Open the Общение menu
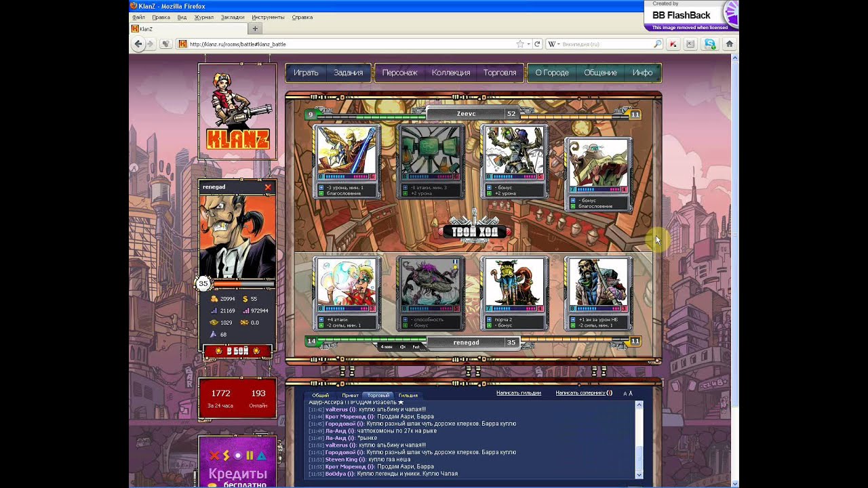 tap(601, 73)
